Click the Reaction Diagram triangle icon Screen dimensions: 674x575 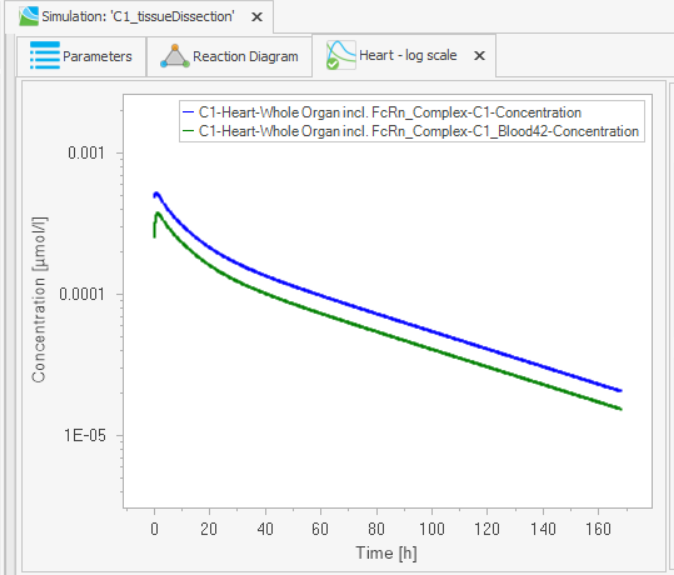coord(175,56)
